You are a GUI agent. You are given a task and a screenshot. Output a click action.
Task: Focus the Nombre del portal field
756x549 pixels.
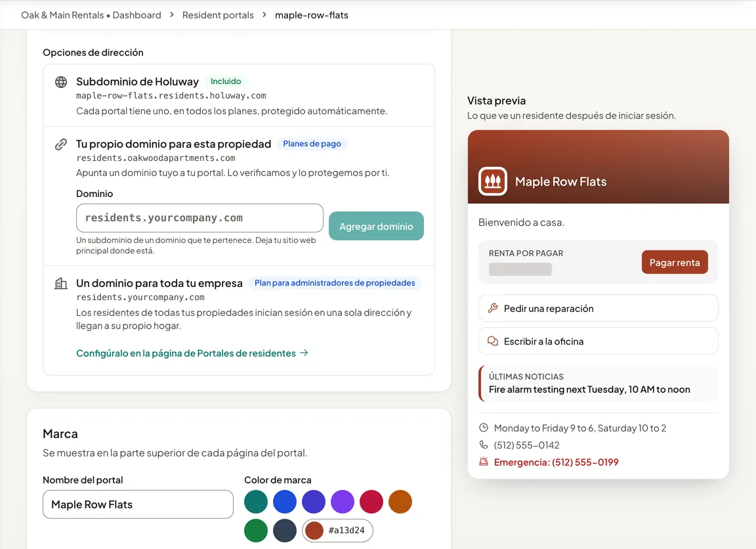pos(138,504)
